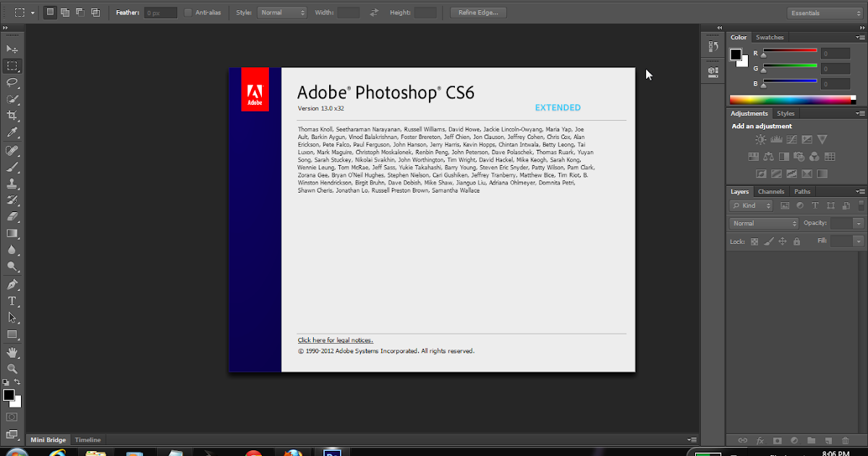Switch to the Channels tab
The height and width of the screenshot is (456, 868).
(x=771, y=192)
